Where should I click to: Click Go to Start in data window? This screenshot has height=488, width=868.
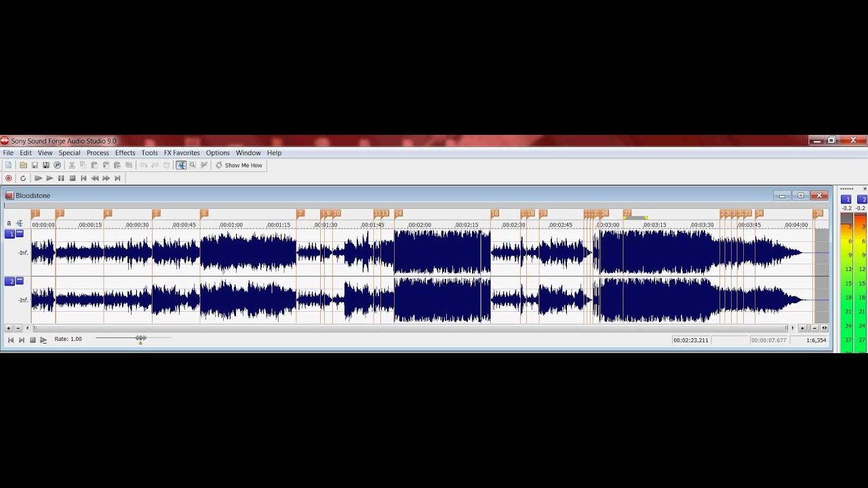10,340
